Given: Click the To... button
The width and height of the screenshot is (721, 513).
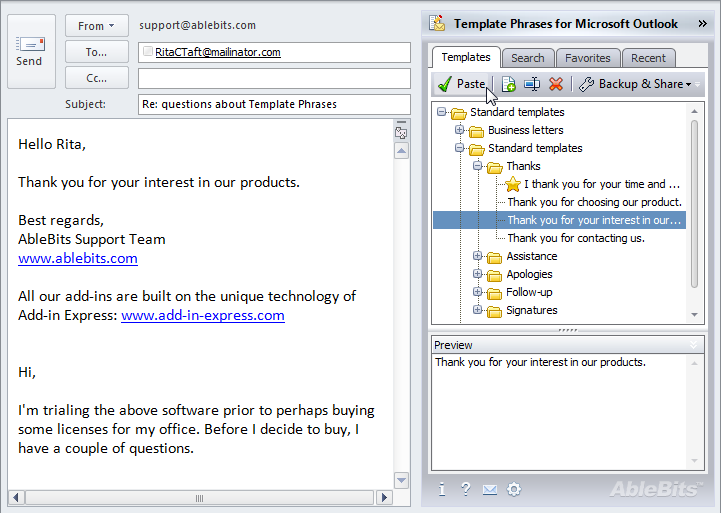Looking at the screenshot, I should tap(97, 52).
